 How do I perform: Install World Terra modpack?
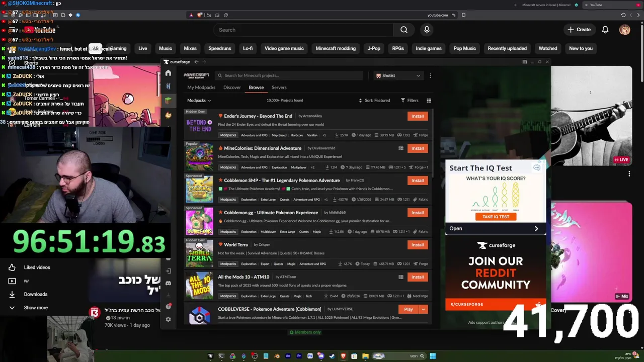pyautogui.click(x=418, y=245)
